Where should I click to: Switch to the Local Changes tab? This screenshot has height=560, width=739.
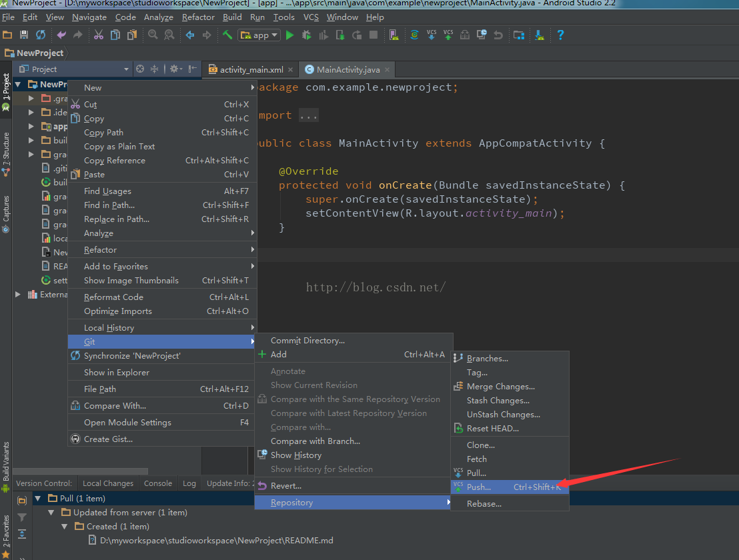[x=108, y=483]
